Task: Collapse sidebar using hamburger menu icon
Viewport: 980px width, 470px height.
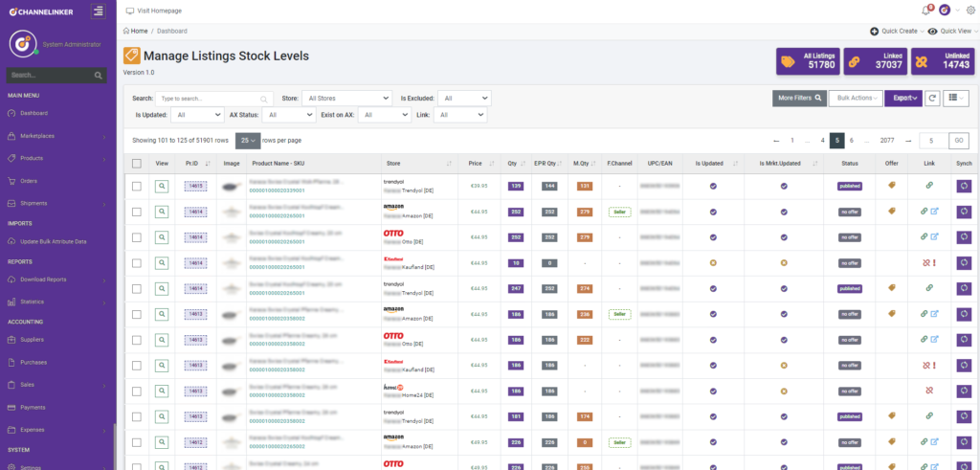Action: [x=98, y=11]
